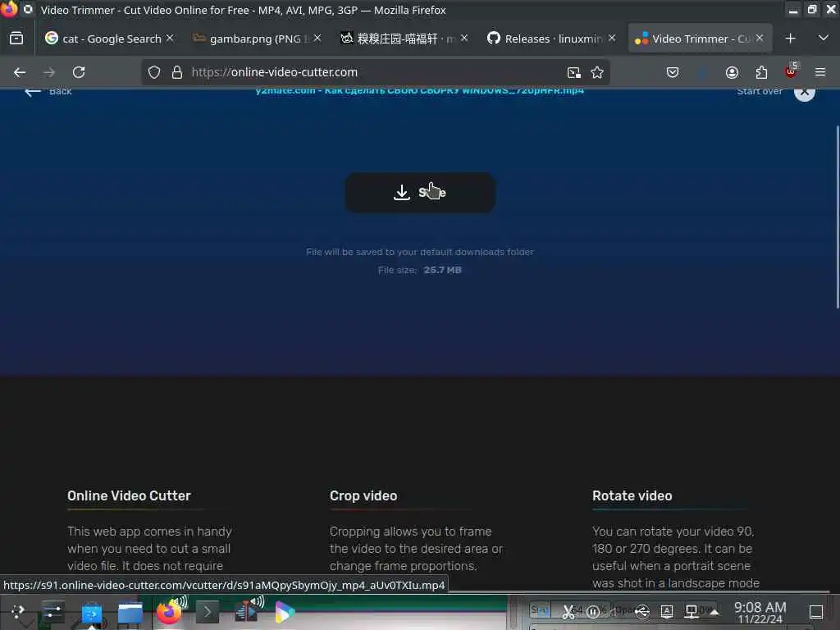Close the Video Trimmer tab
The height and width of the screenshot is (630, 840).
coord(760,38)
